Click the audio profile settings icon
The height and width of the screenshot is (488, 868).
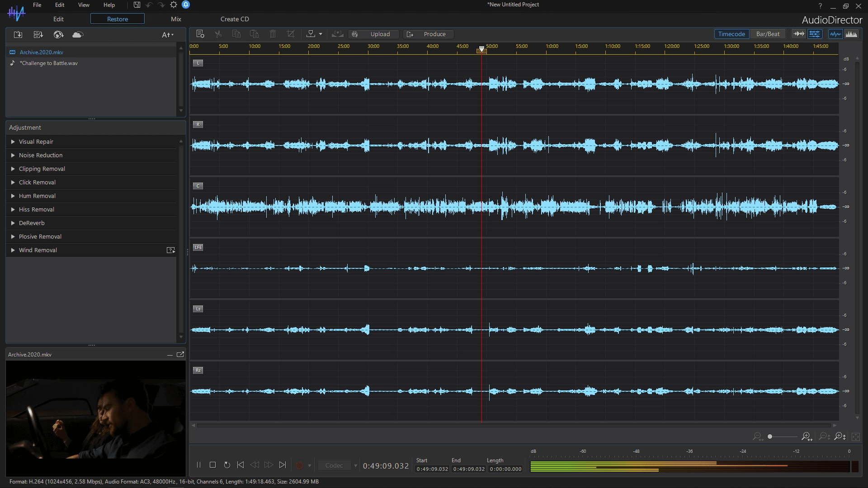click(x=200, y=34)
